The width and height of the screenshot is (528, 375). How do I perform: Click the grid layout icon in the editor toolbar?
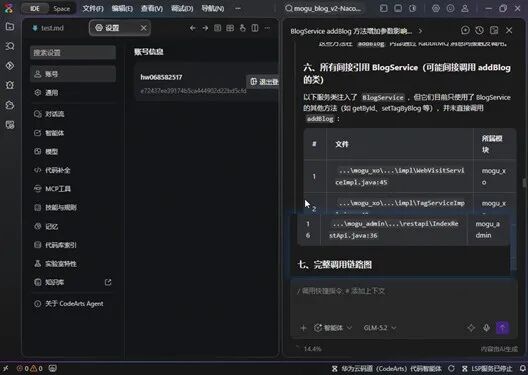[x=230, y=28]
